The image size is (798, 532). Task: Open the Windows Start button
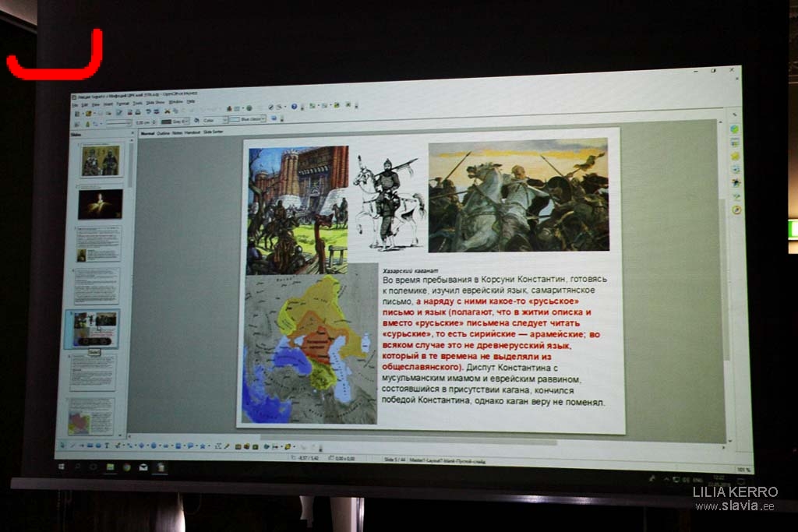pyautogui.click(x=61, y=467)
